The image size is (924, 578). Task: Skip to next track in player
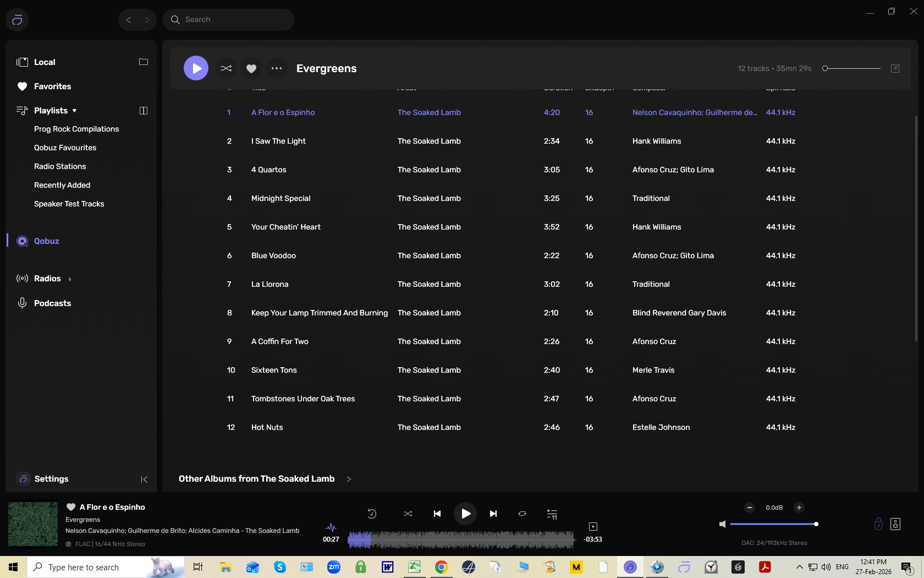493,514
